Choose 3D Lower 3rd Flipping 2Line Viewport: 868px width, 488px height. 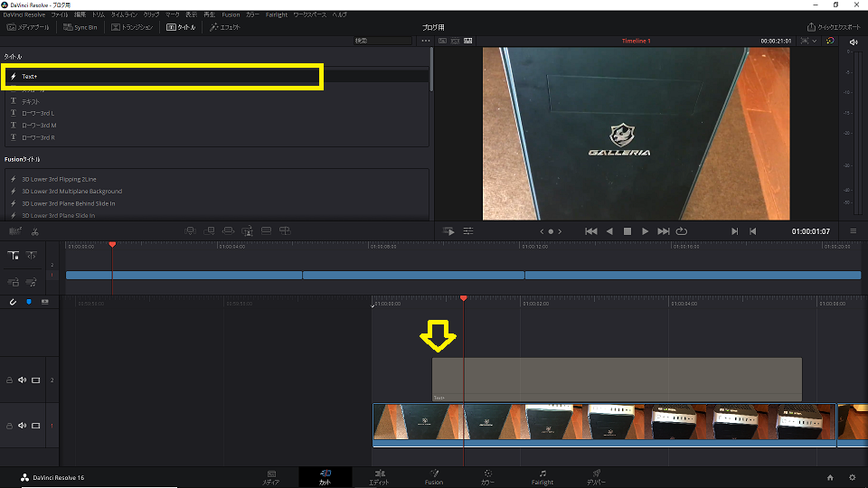click(216, 179)
